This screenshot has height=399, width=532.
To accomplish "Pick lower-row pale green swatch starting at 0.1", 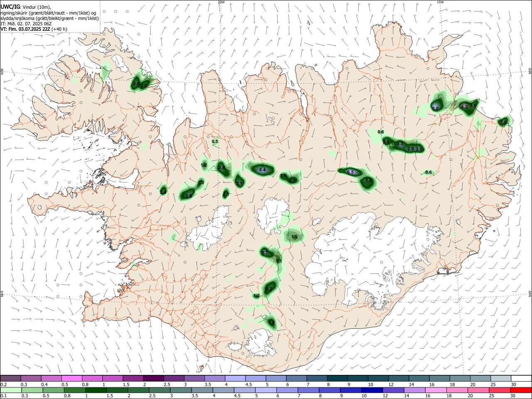I will [x=11, y=390].
